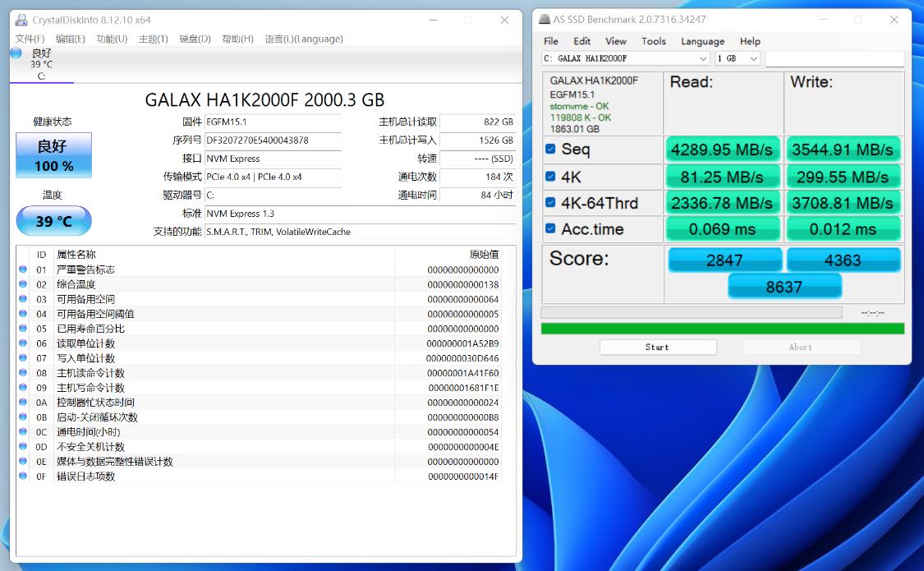Click the CrystalDiskInfo title bar app icon
924x571 pixels.
[x=22, y=20]
